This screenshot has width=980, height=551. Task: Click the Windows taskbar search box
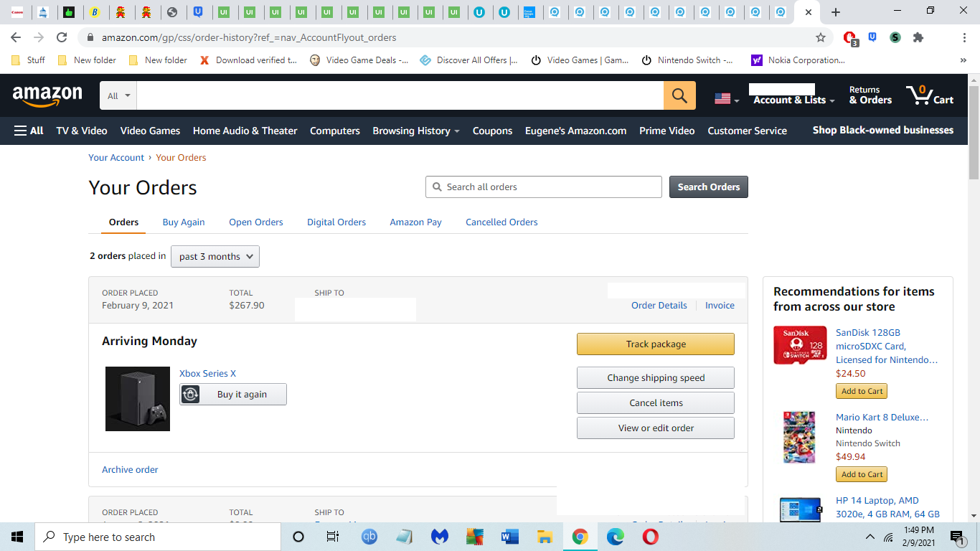(158, 537)
